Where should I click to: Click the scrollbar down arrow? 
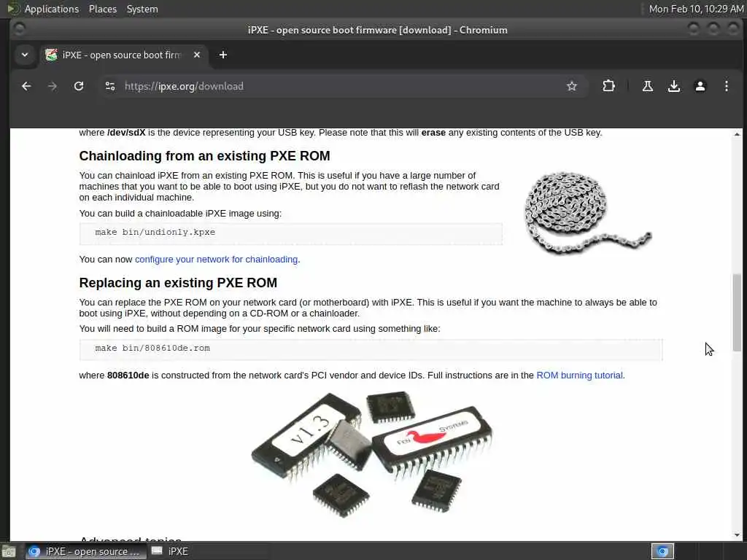[x=737, y=534]
